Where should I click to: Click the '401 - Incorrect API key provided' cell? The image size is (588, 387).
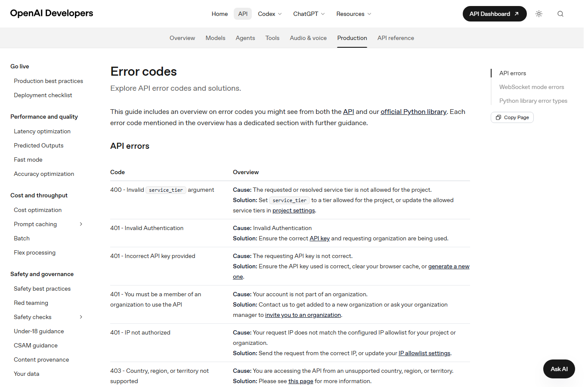tap(153, 256)
